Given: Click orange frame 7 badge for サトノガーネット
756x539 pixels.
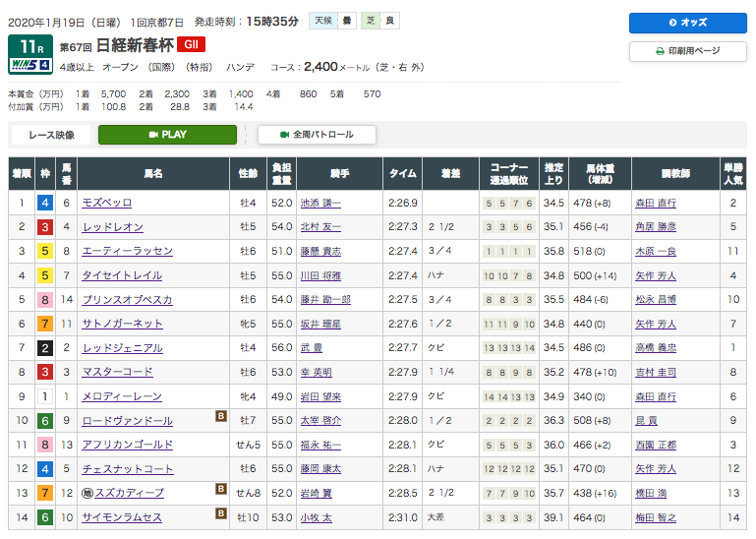Looking at the screenshot, I should click(45, 324).
